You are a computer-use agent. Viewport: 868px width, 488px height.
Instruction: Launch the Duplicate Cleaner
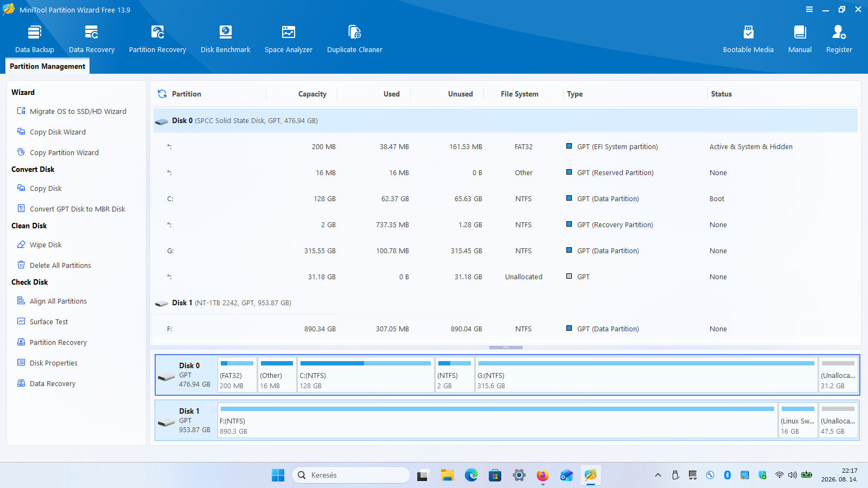coord(355,38)
